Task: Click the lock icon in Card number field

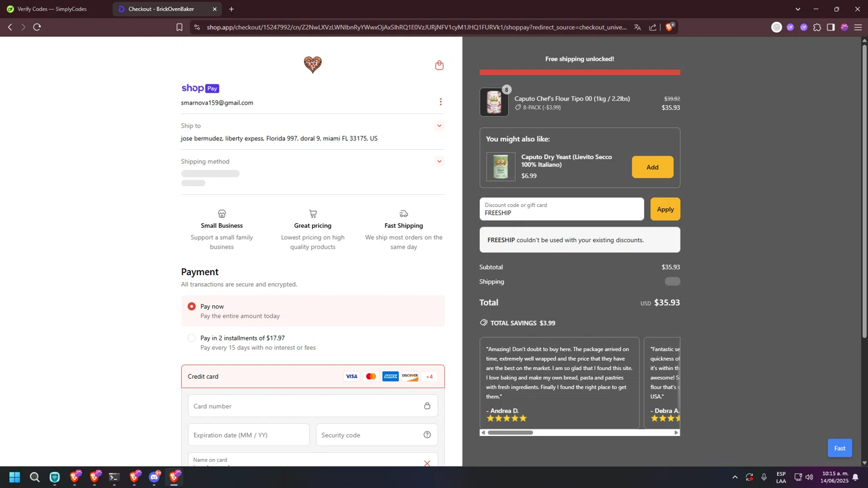Action: [x=427, y=406]
